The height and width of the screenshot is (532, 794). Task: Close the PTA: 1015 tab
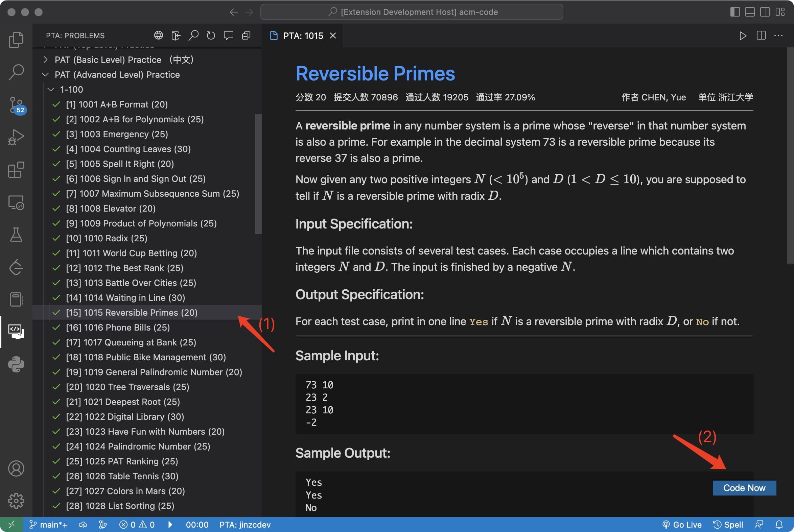pyautogui.click(x=333, y=35)
